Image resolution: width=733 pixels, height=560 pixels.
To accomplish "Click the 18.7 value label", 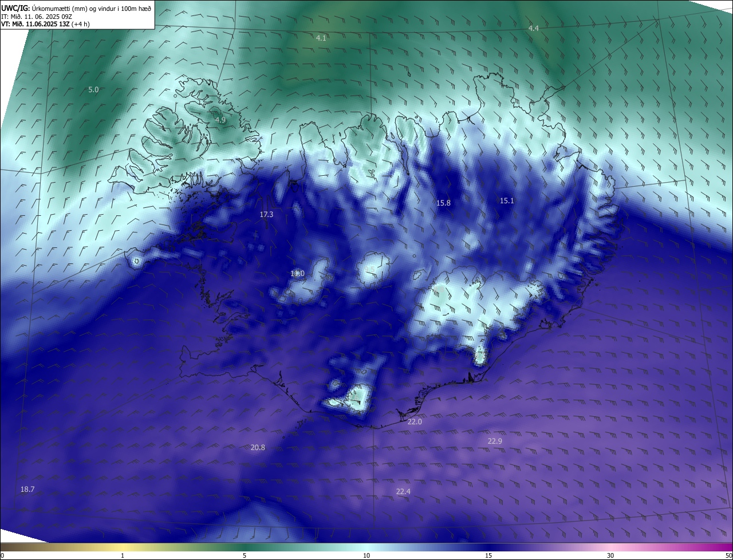I will [x=27, y=489].
